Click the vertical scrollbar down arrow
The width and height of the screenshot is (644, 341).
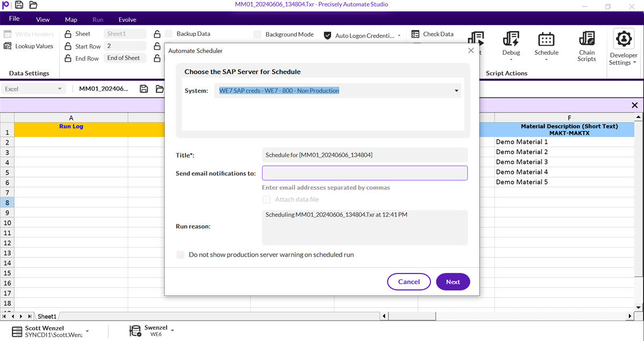[638, 307]
